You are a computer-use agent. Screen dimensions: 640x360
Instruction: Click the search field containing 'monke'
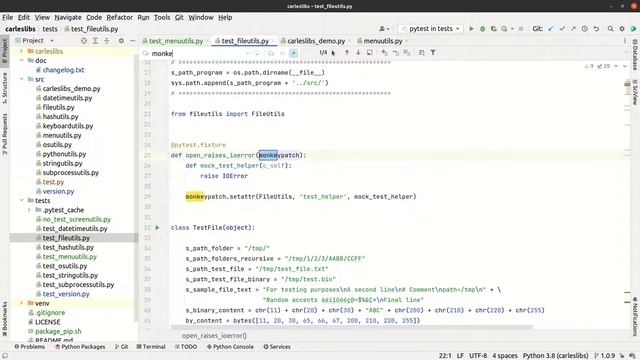point(198,53)
